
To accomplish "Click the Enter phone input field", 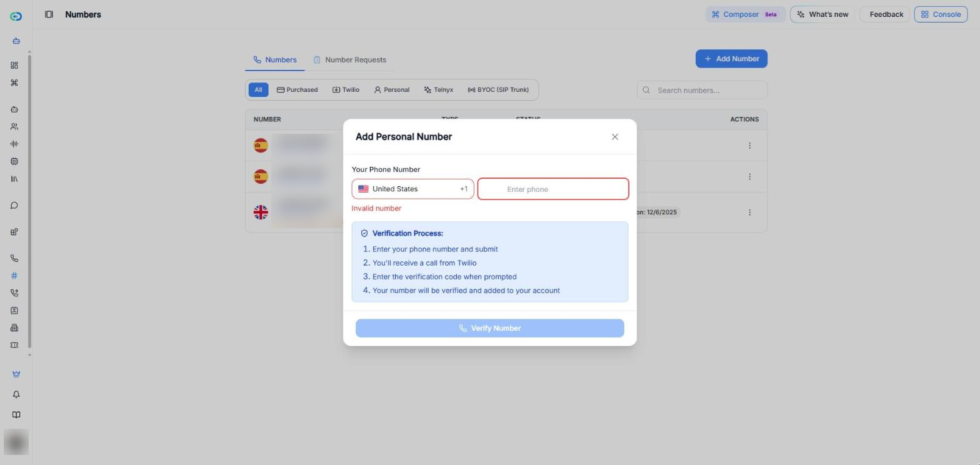I will point(553,189).
